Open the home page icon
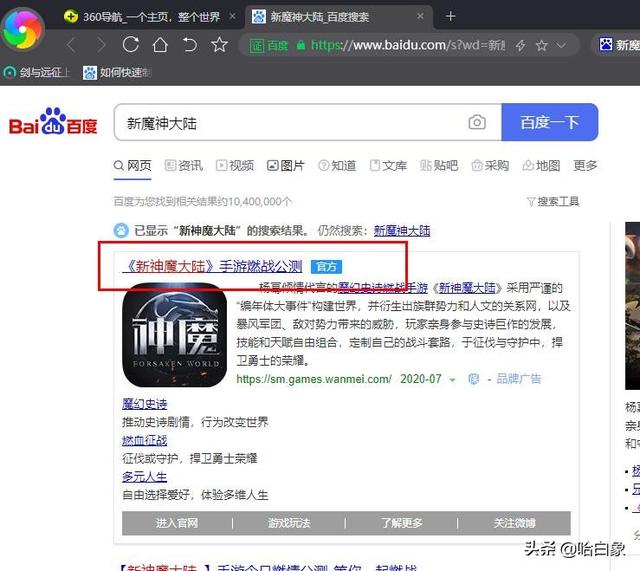This screenshot has width=640, height=571. [160, 44]
